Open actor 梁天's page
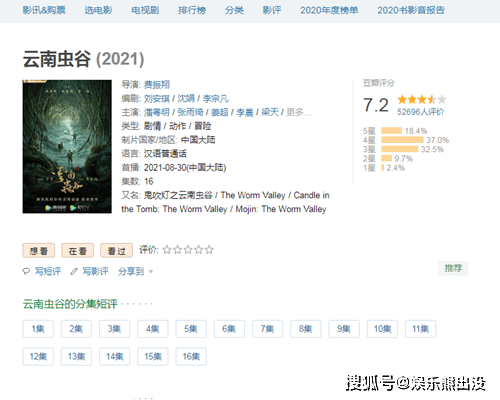 pos(270,112)
